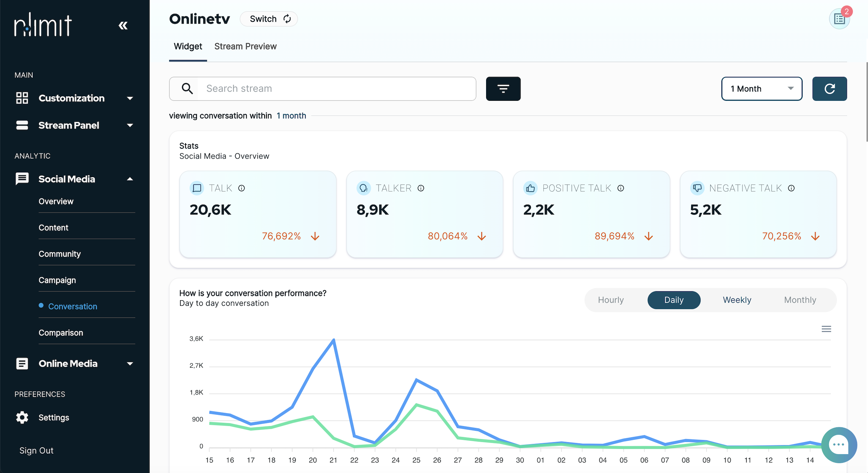Select the Daily chart interval
The width and height of the screenshot is (868, 473).
pos(674,300)
